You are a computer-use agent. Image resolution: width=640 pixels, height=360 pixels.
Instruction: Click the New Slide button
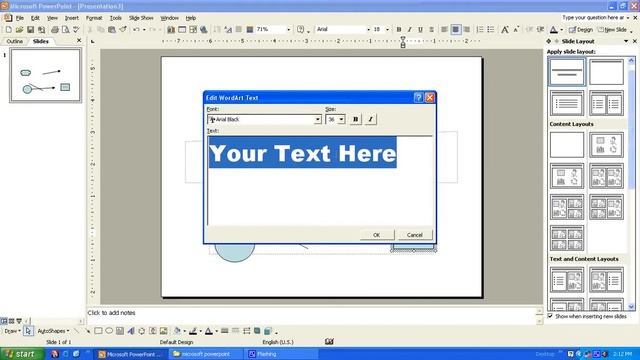pyautogui.click(x=612, y=29)
